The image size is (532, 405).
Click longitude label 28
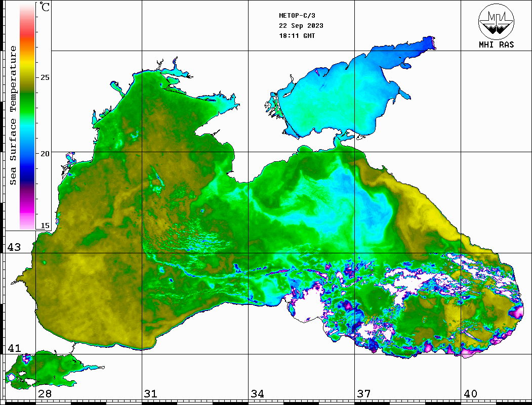pyautogui.click(x=45, y=393)
